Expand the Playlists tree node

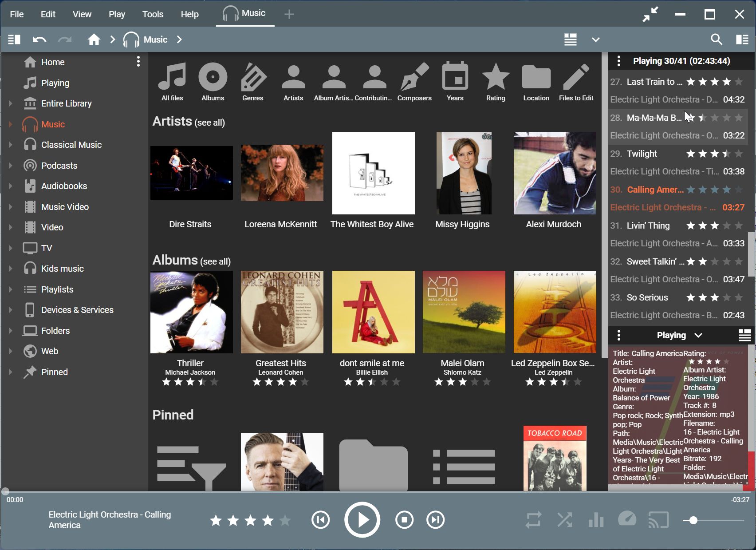point(10,289)
